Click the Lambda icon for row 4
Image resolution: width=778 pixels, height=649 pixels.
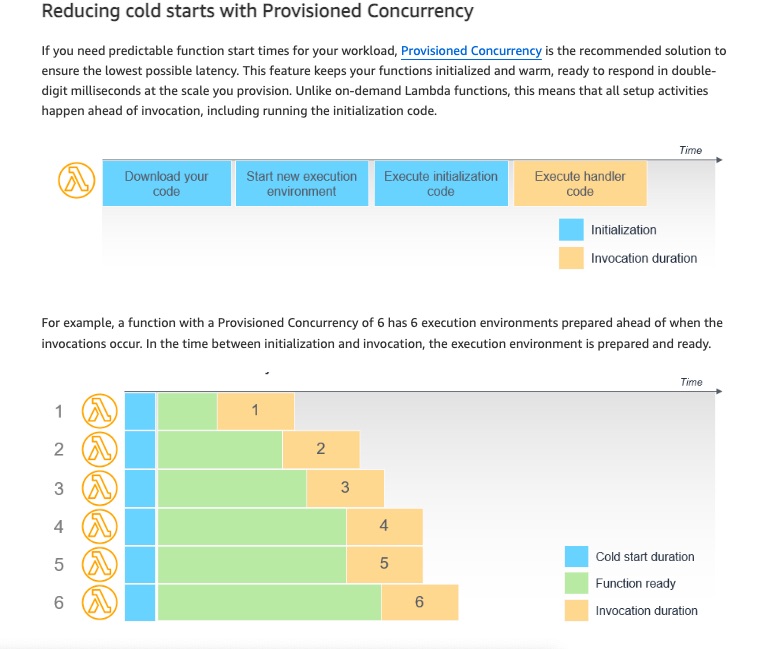point(100,526)
